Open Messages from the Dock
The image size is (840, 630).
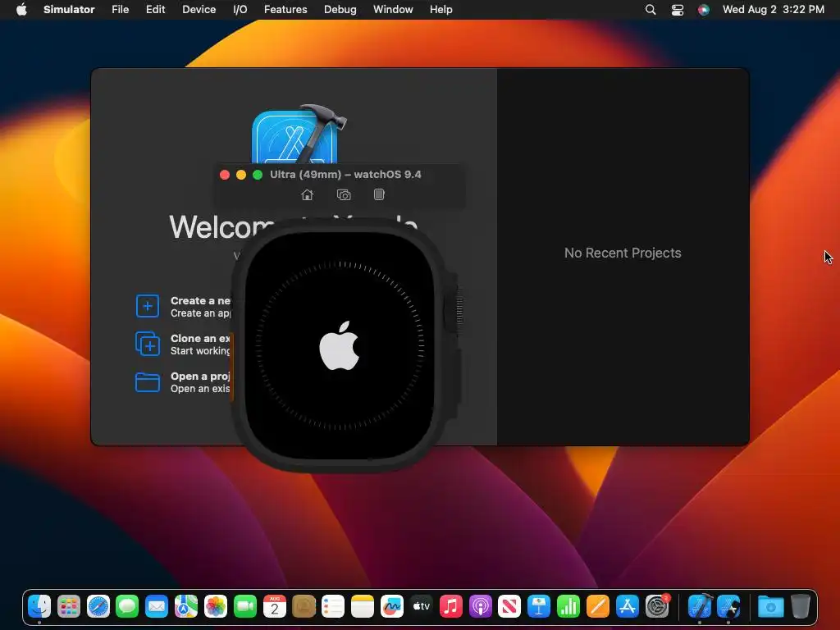pos(127,606)
